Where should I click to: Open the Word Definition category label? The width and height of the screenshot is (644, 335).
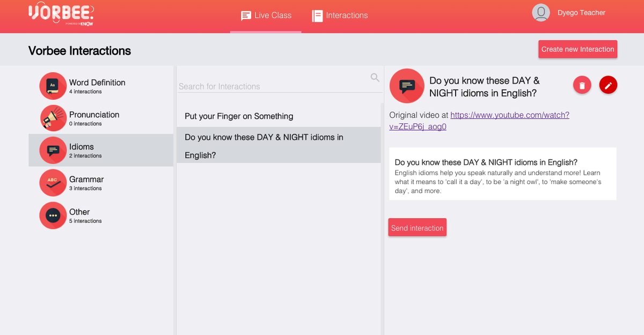coord(97,83)
